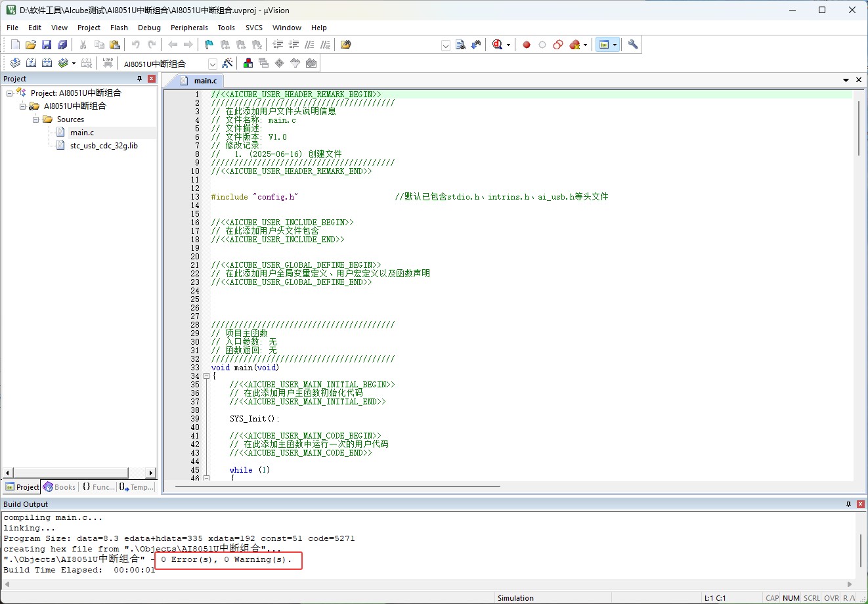868x604 pixels.
Task: Click the Paste clipboard icon
Action: [x=115, y=45]
